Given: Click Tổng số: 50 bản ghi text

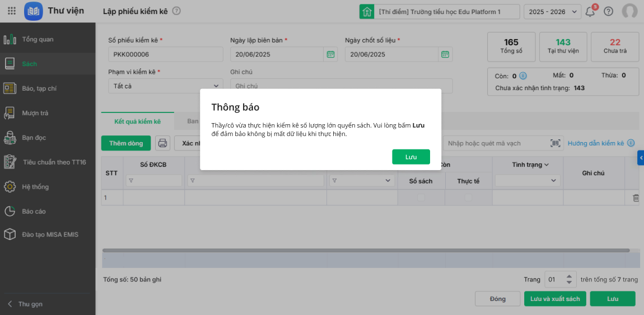Looking at the screenshot, I should coord(132,280).
